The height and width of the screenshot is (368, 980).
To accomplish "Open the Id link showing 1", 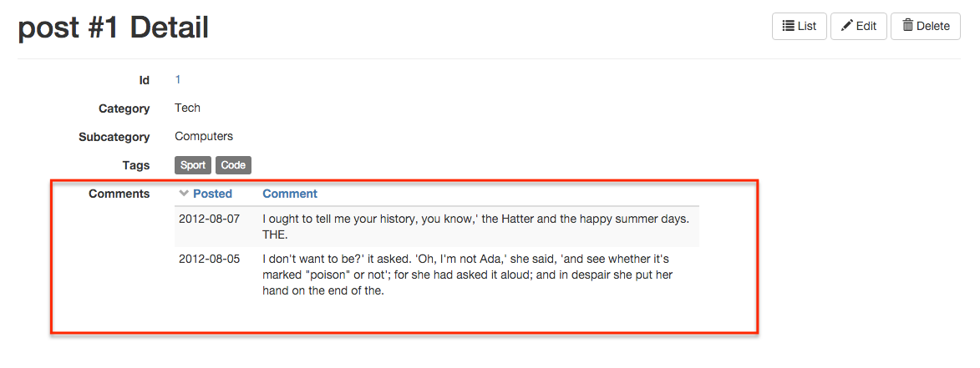I will click(x=178, y=80).
